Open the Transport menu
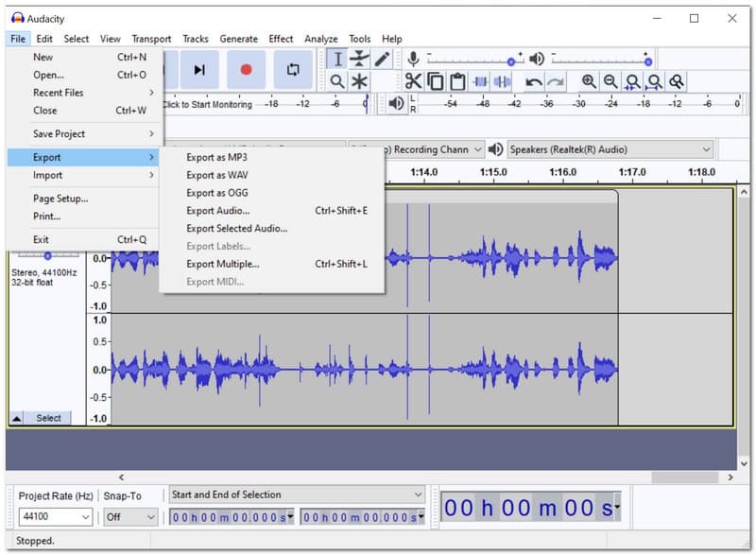The image size is (756, 555). [x=151, y=39]
